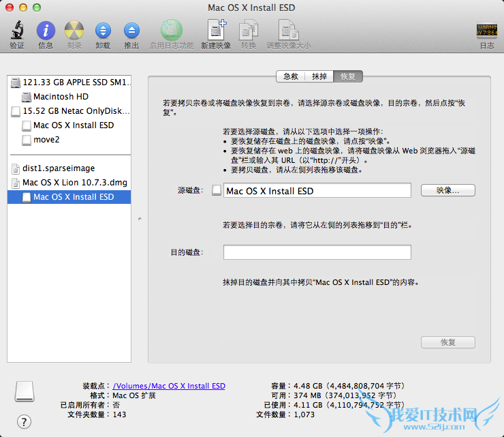Switch to the Erase (抹掉) tab

point(319,76)
